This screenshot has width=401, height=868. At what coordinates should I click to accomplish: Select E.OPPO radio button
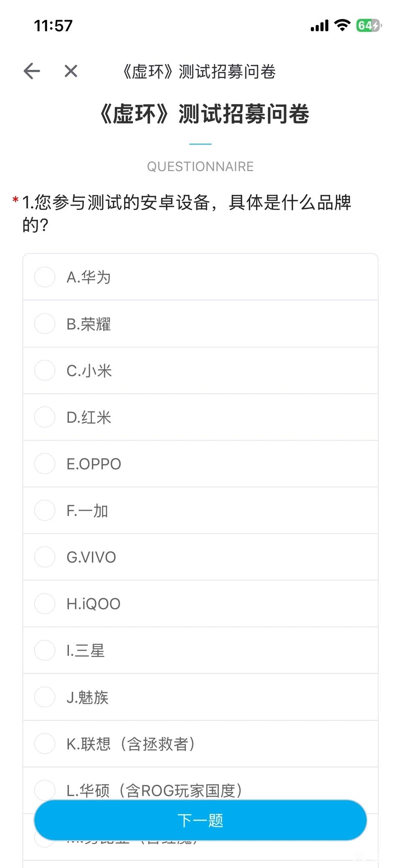point(45,464)
